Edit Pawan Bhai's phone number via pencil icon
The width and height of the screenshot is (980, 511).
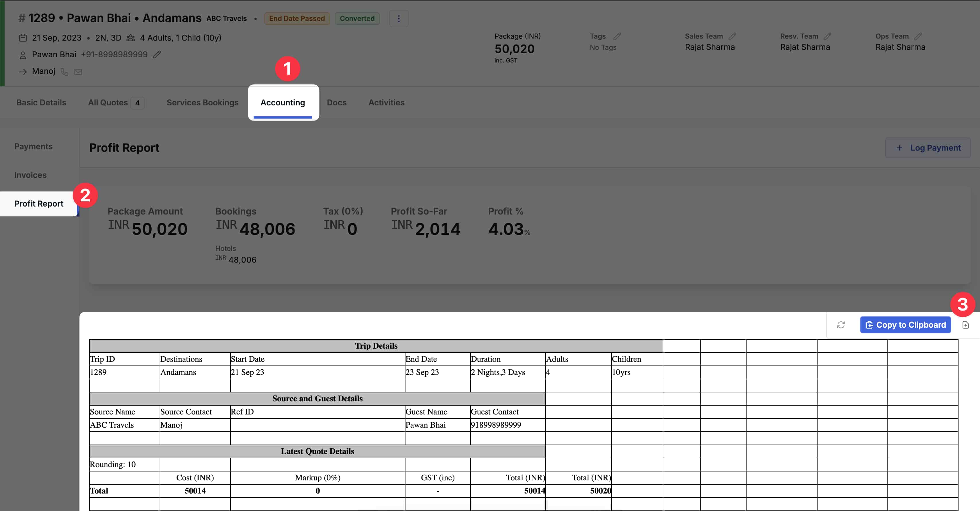click(157, 54)
